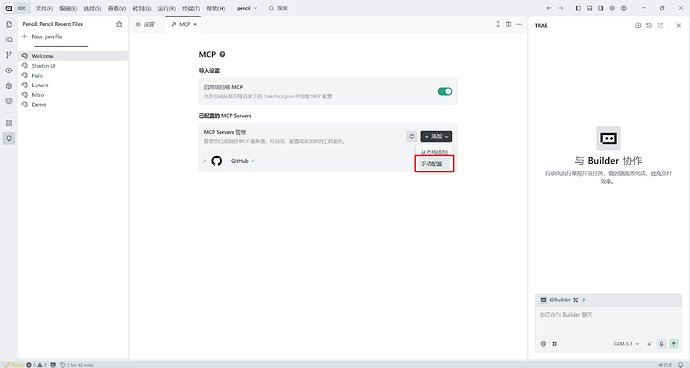The height and width of the screenshot is (368, 690).
Task: Open the 添加 dropdown button
Action: [x=436, y=136]
